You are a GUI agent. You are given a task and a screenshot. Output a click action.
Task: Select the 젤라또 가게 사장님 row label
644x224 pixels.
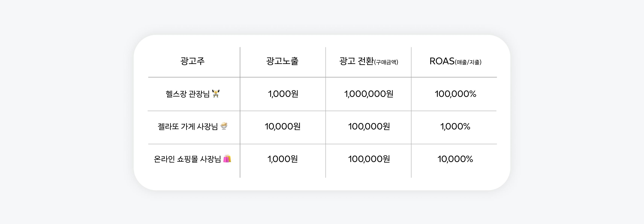coord(188,127)
